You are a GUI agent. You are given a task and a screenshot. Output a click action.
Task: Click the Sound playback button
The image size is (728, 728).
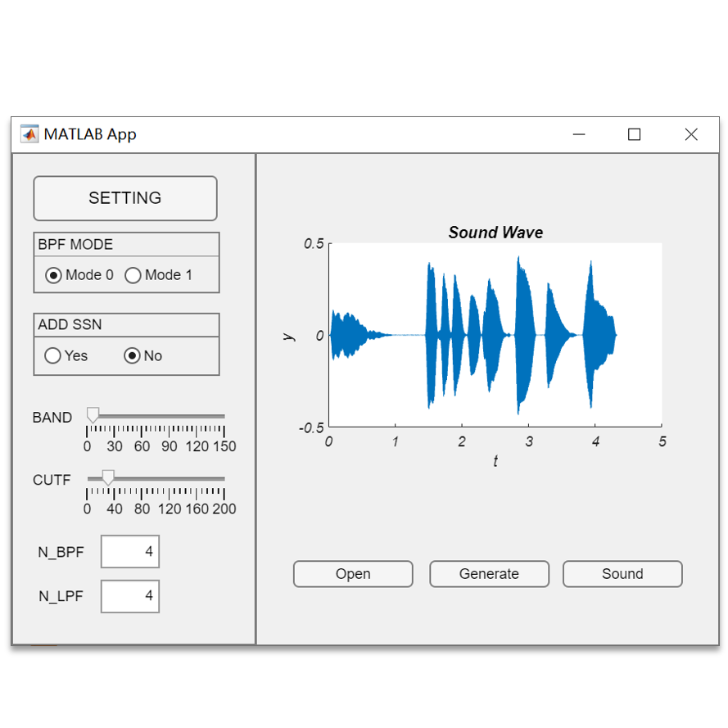[622, 573]
